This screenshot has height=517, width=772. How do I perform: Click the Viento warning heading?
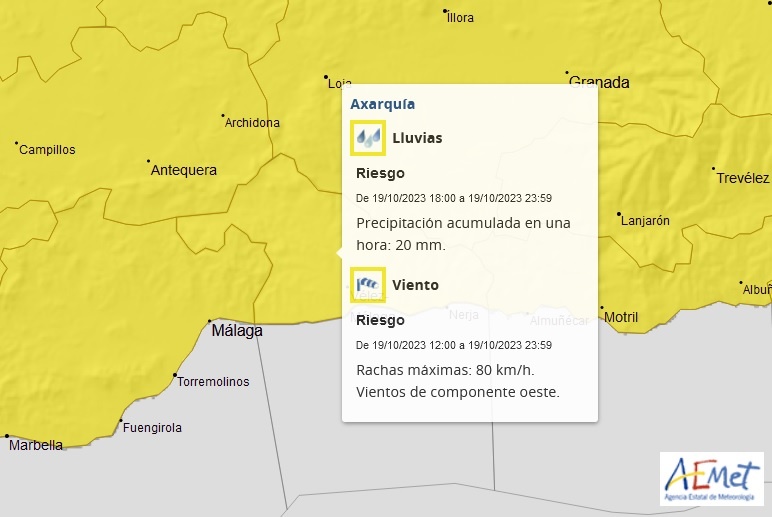(x=415, y=285)
